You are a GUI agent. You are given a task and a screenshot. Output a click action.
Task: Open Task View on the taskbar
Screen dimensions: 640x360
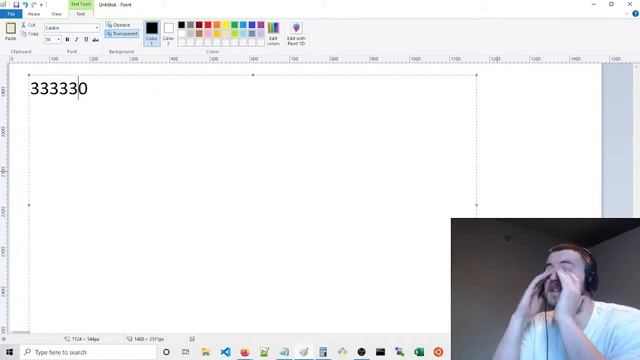pyautogui.click(x=185, y=352)
